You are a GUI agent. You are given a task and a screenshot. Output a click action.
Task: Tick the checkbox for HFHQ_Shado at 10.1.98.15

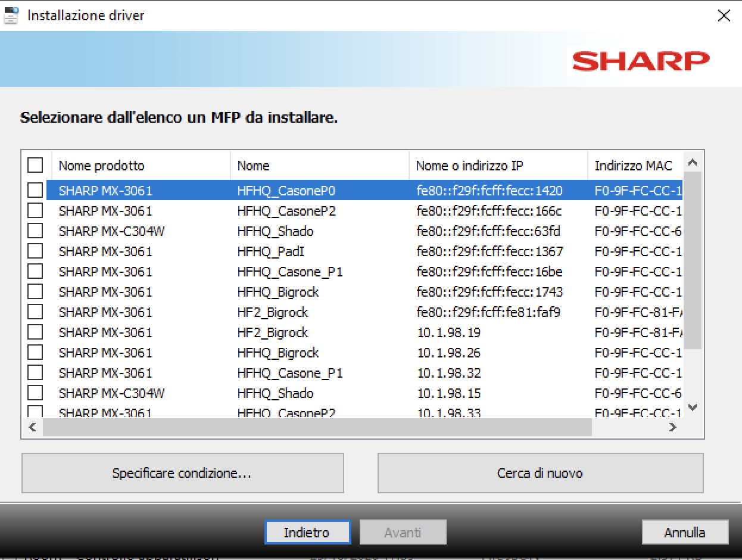(x=35, y=393)
